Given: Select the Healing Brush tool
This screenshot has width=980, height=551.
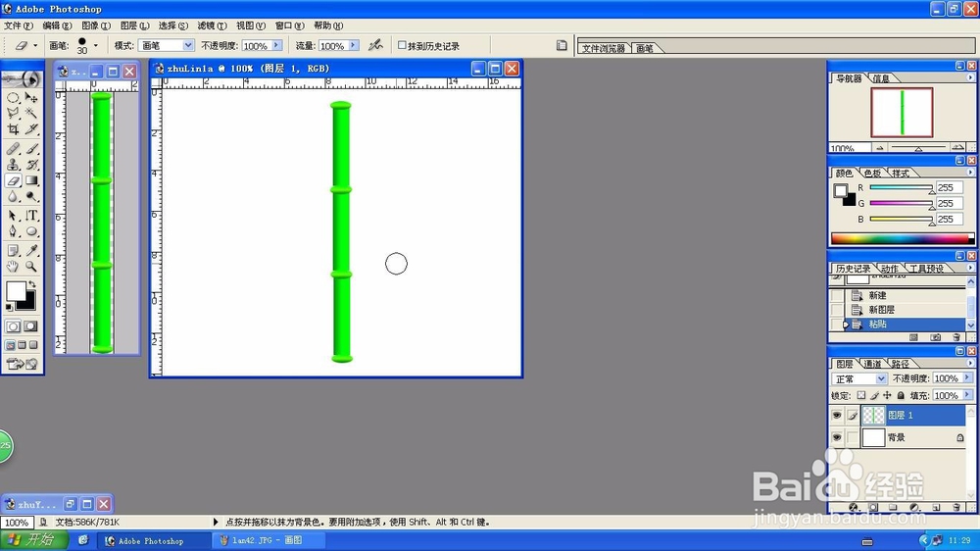Looking at the screenshot, I should point(13,149).
